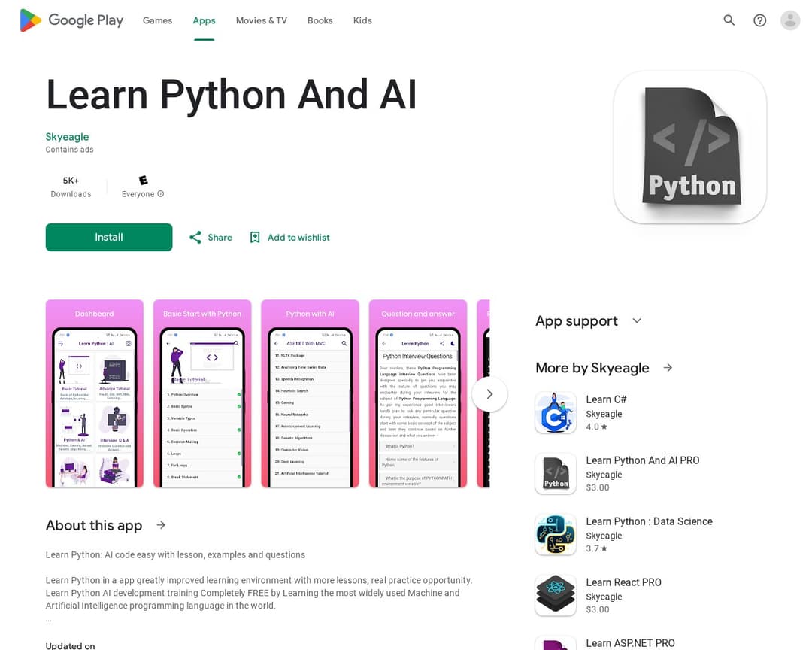Click the About this app arrow
Viewport: 812px width, 650px height.
pyautogui.click(x=161, y=525)
